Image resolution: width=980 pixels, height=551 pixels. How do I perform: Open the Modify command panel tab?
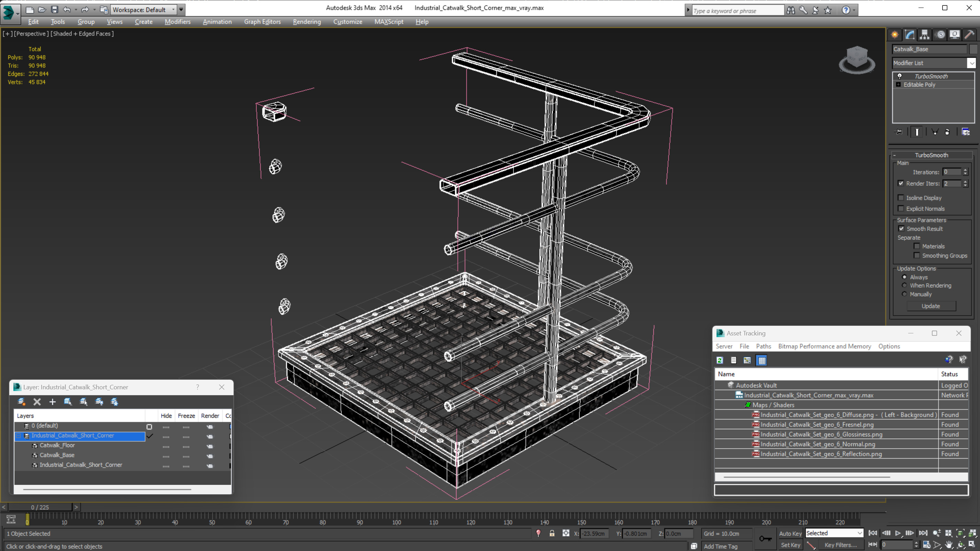(x=910, y=35)
